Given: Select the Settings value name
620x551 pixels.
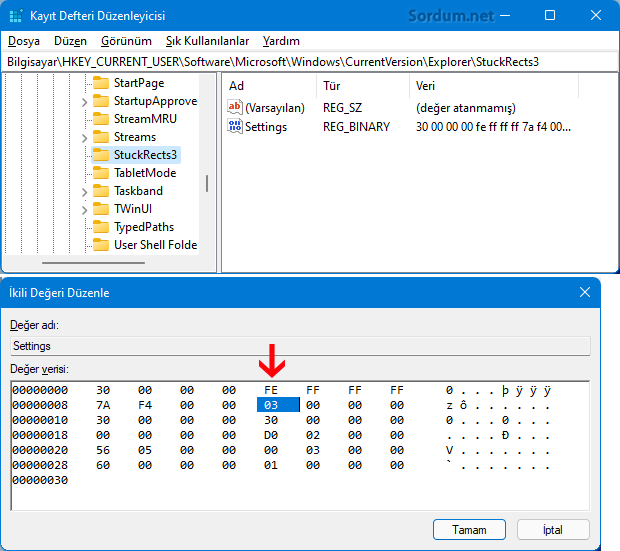Looking at the screenshot, I should (266, 127).
